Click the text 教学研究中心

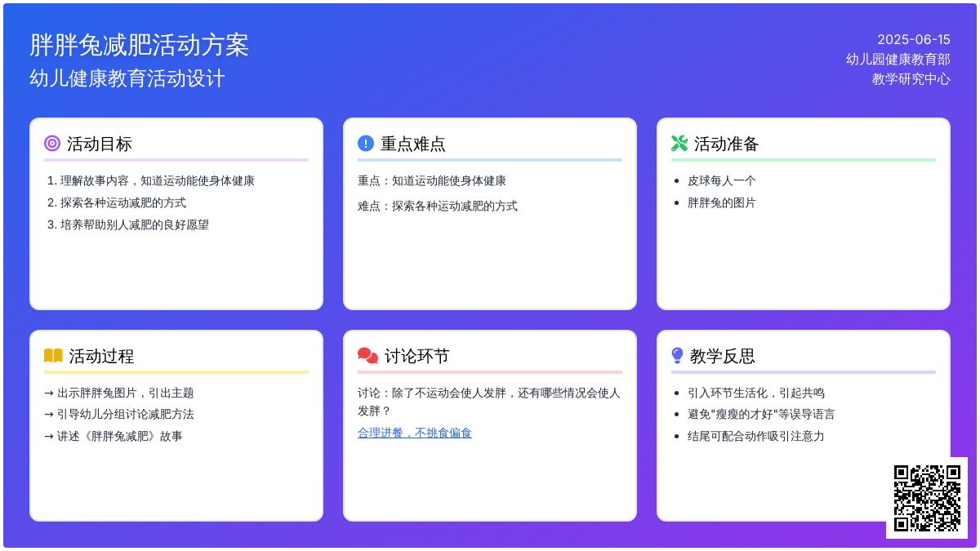coord(911,79)
